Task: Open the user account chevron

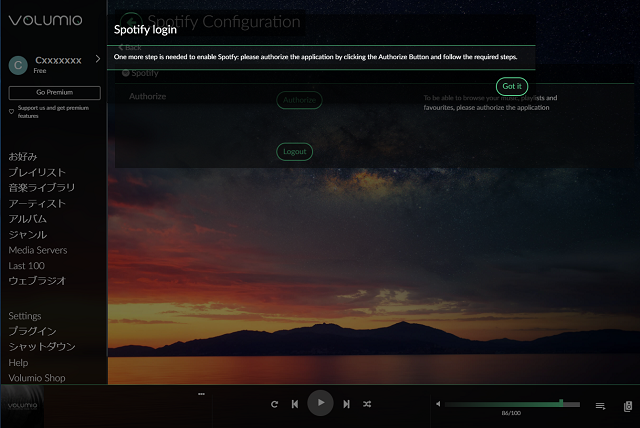Action: coord(98,59)
